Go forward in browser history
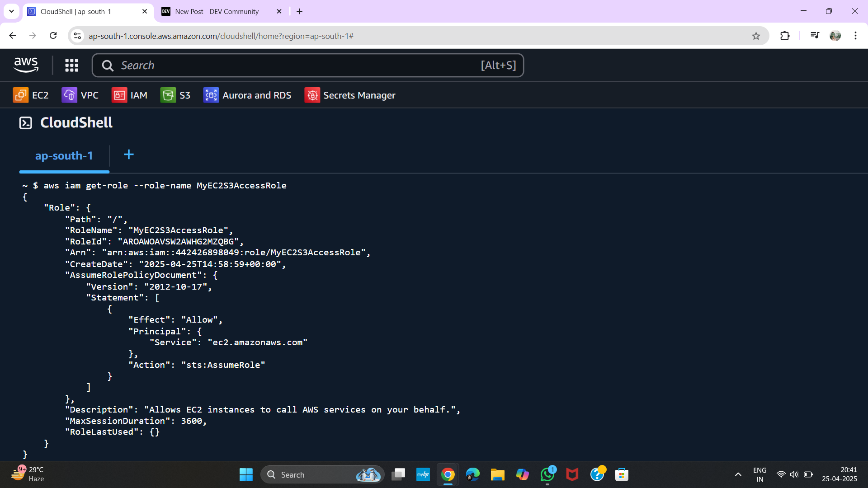 pyautogui.click(x=33, y=36)
